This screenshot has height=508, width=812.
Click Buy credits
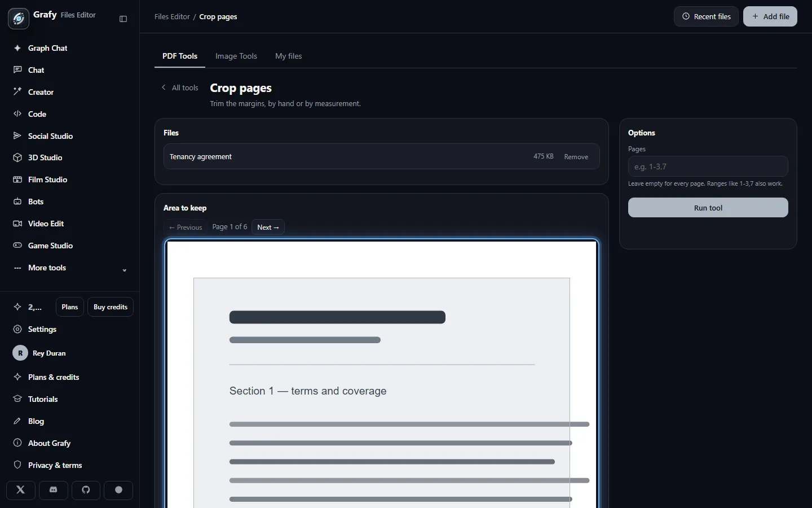pyautogui.click(x=111, y=307)
